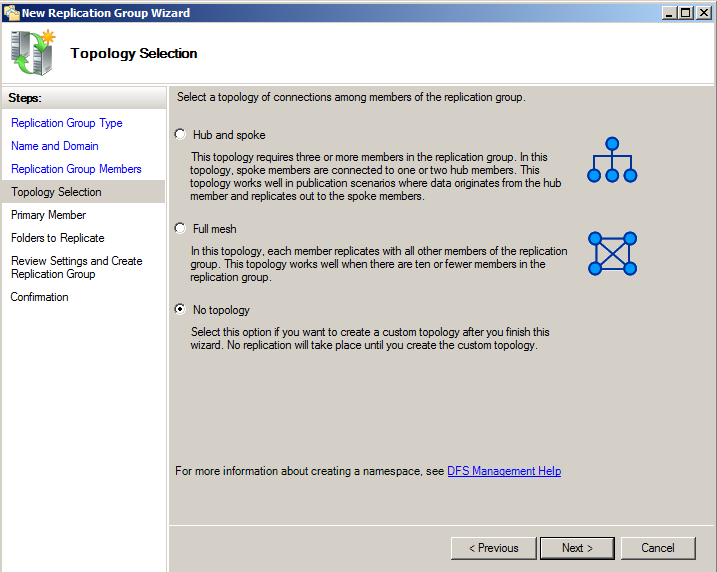
Task: Click Review Settings and Create Replication Group
Action: coord(76,267)
